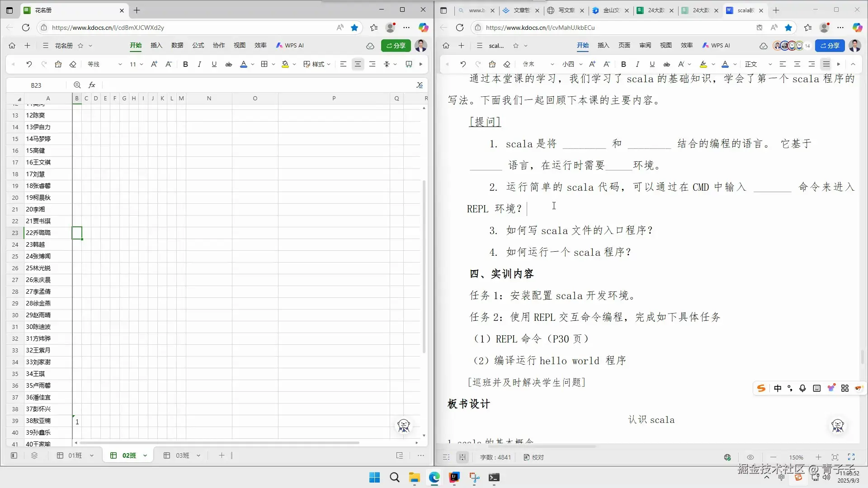This screenshot has height=488, width=868.
Task: Open the 数据 menu in spreadsheet
Action: pos(177,45)
